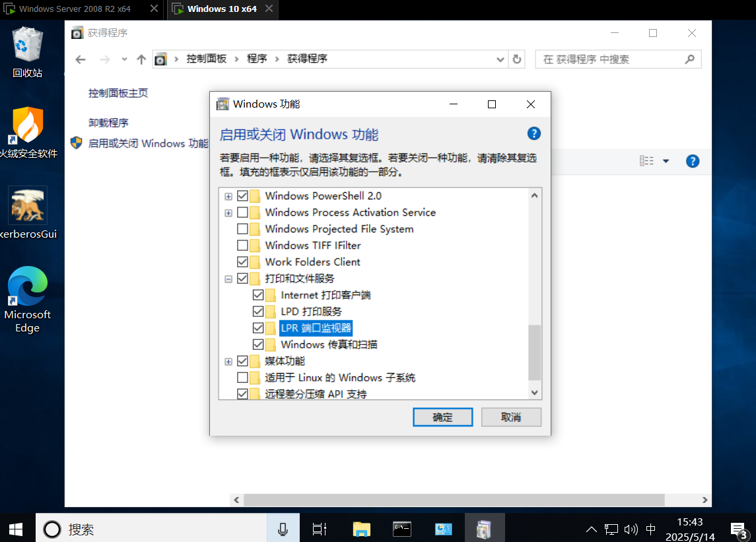756x542 pixels.
Task: Open File Explorer from the taskbar
Action: (x=361, y=529)
